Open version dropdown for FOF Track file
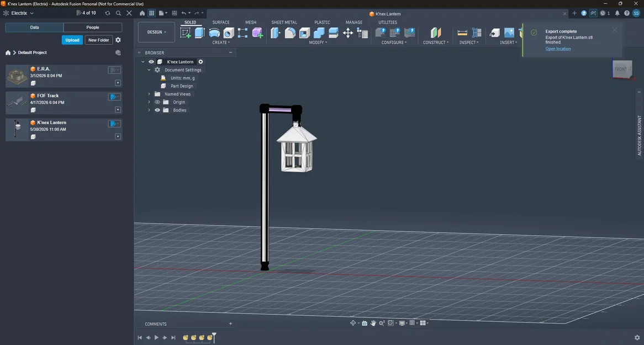This screenshot has width=644, height=345. [x=118, y=110]
